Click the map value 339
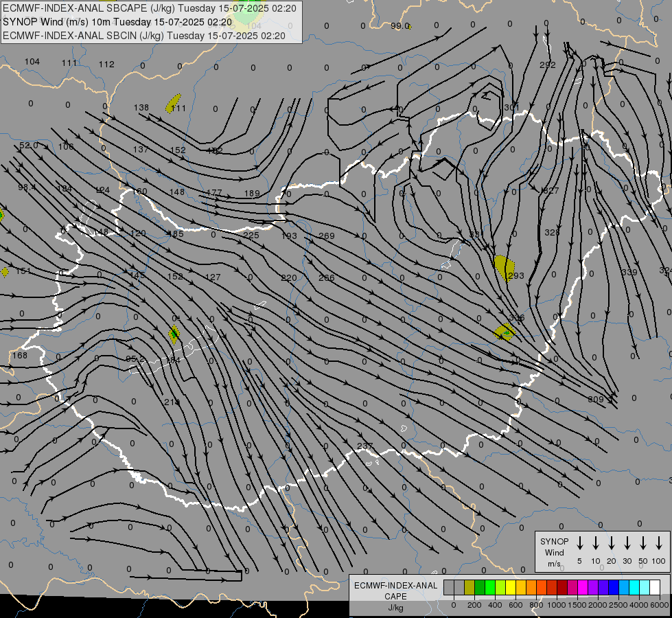The height and width of the screenshot is (618, 672). tap(629, 273)
